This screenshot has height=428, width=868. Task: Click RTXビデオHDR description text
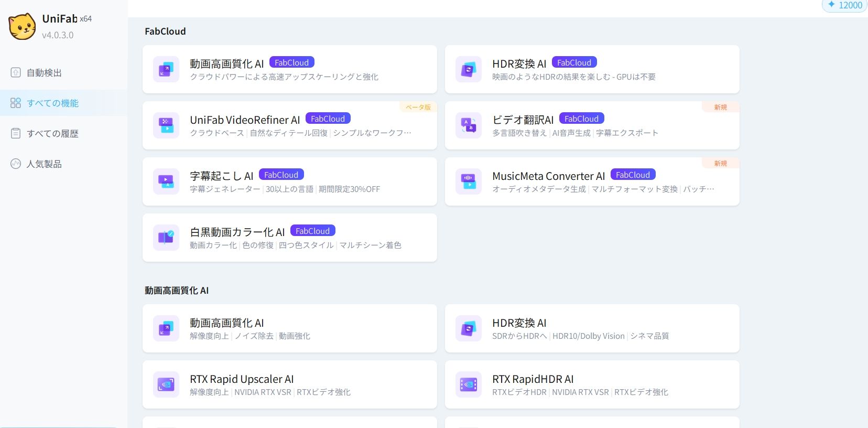(519, 392)
